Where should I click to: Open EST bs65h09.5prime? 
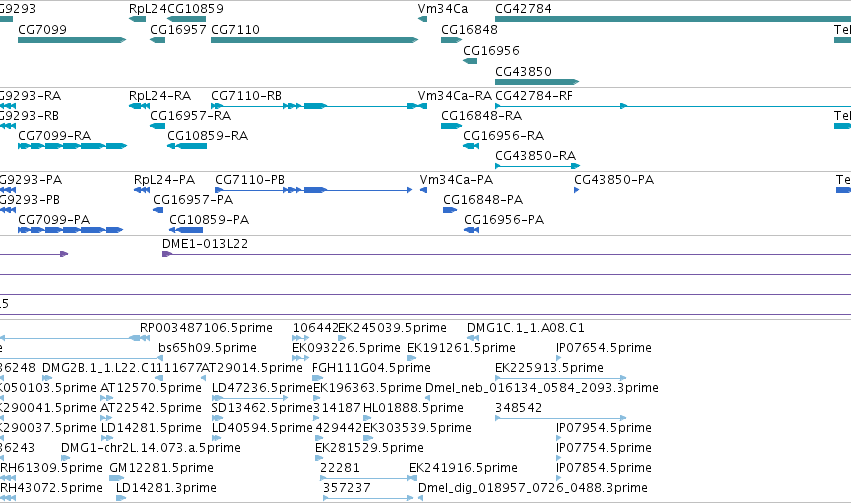207,348
